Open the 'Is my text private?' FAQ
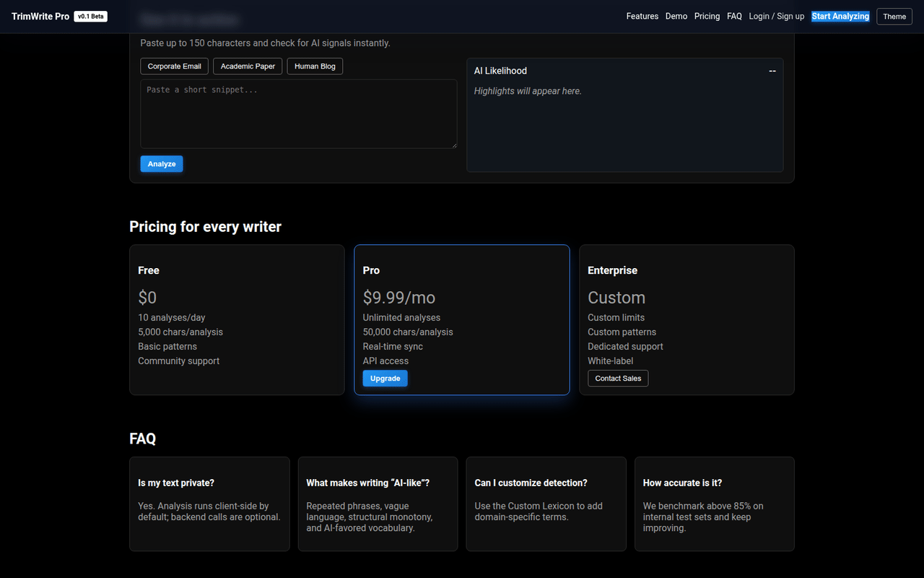This screenshot has width=924, height=578. (209, 503)
